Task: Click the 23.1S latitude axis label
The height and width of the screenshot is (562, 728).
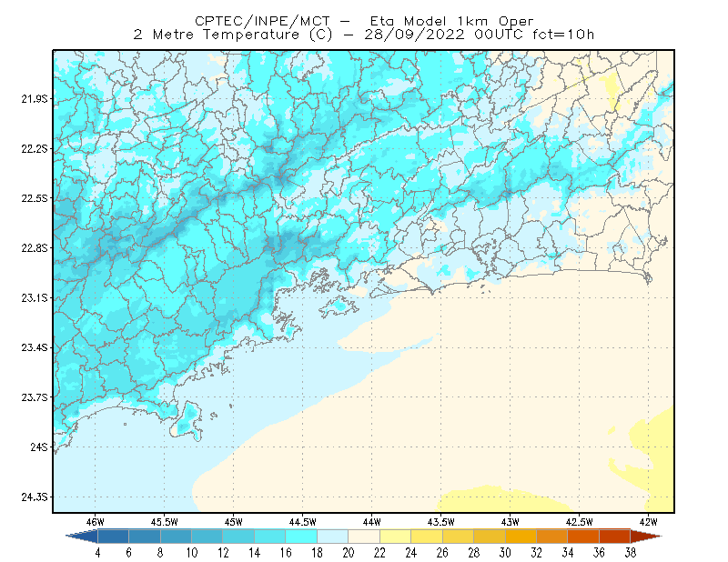Action: (34, 298)
